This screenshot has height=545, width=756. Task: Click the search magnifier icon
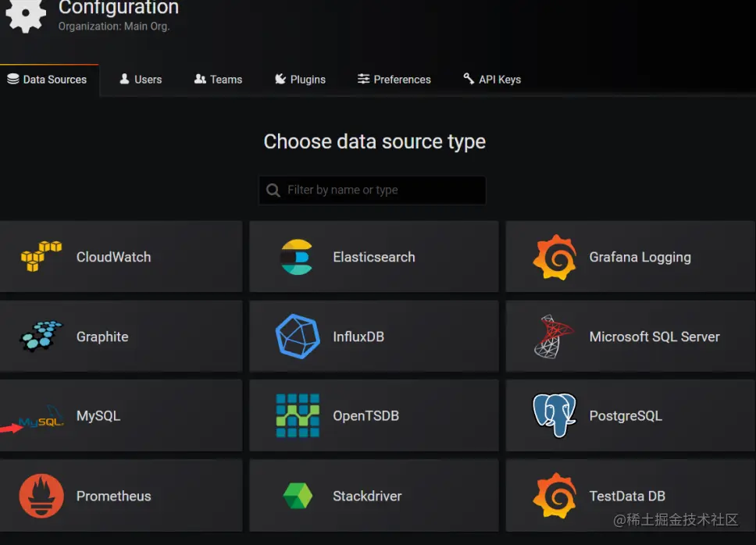coord(273,191)
